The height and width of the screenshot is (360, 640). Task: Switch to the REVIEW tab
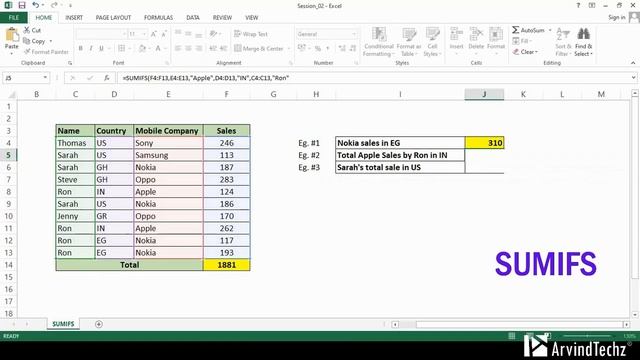(x=222, y=18)
